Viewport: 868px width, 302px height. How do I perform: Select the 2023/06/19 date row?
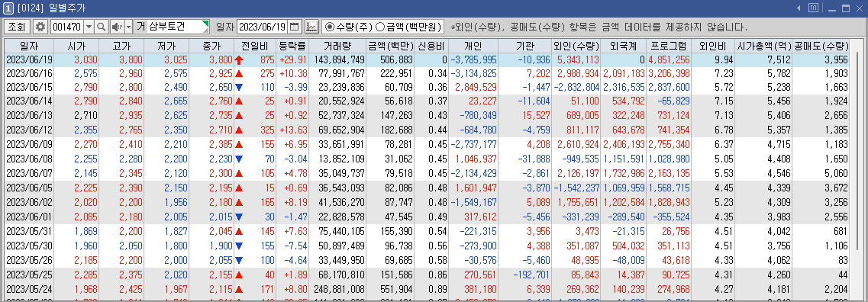pos(427,59)
